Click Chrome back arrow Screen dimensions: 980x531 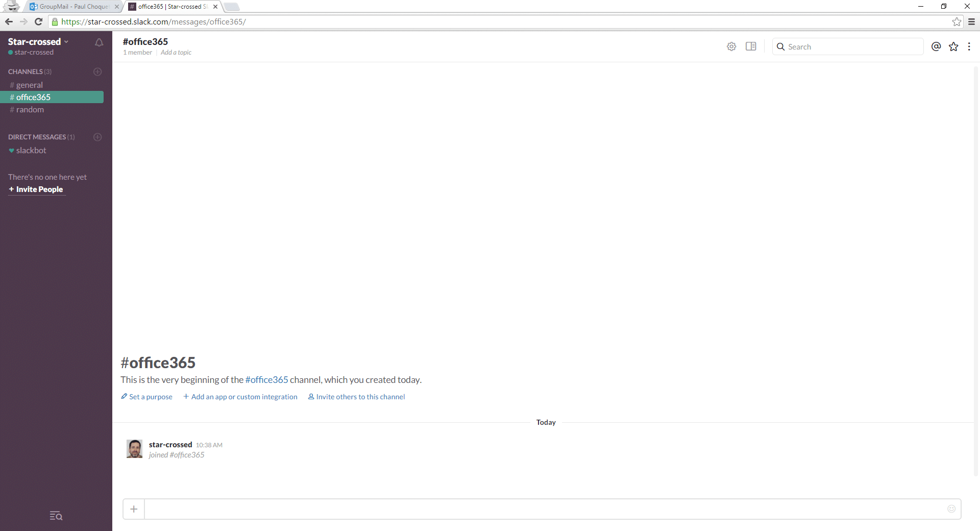pos(9,21)
